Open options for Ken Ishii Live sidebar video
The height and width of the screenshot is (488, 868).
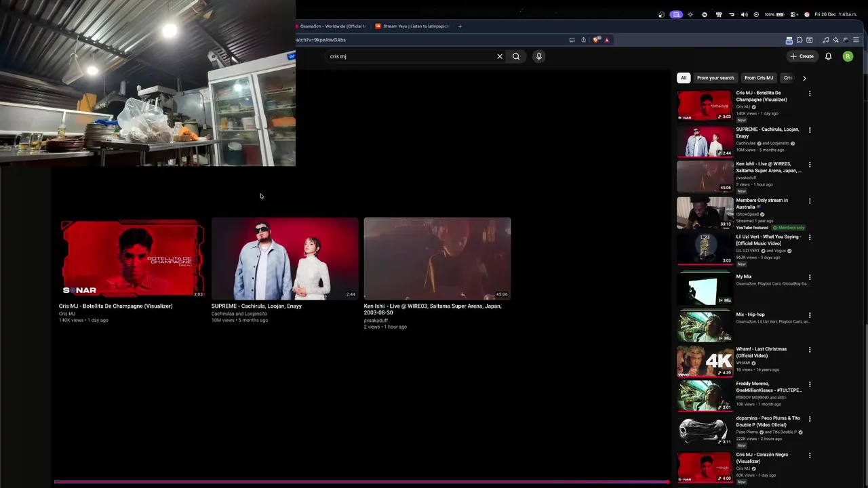coord(810,165)
